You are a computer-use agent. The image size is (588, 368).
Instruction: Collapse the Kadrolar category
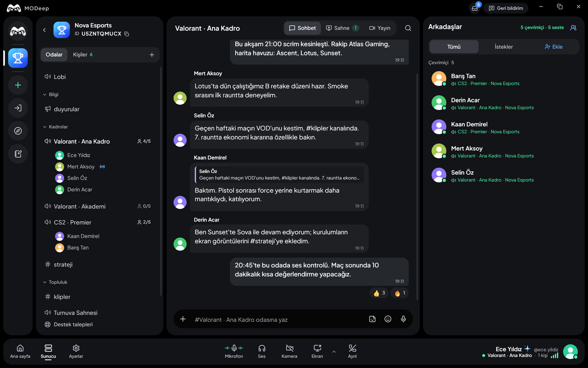coord(56,127)
